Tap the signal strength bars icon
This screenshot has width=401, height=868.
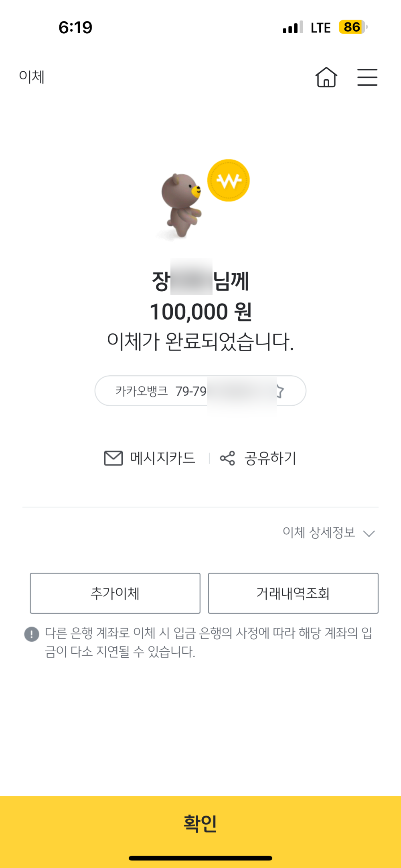(293, 28)
